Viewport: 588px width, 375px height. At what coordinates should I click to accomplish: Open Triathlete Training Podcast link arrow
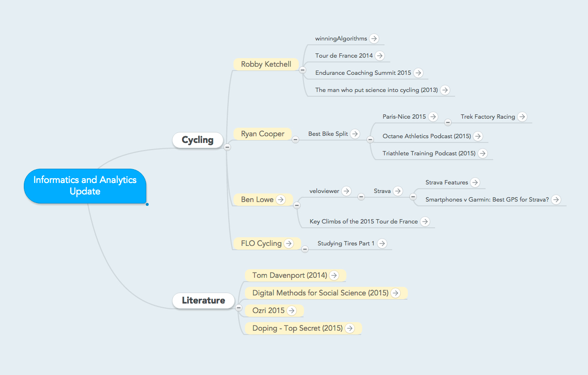tap(483, 153)
